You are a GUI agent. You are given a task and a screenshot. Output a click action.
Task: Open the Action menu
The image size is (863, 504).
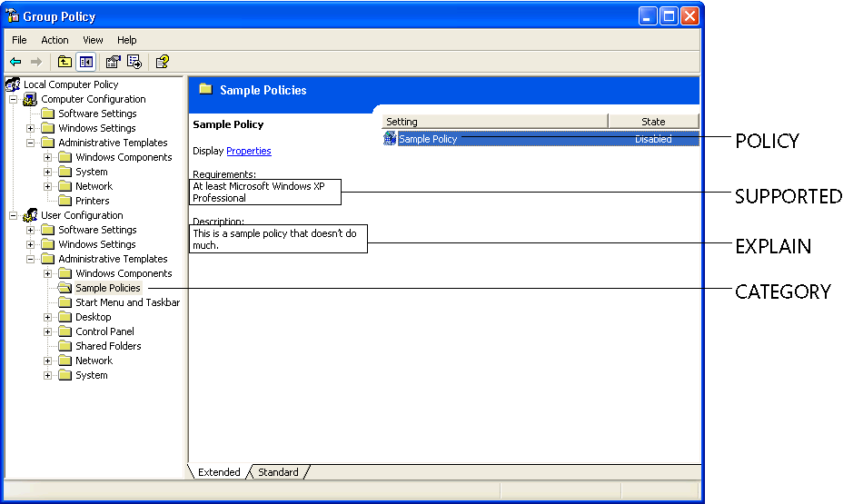pos(55,40)
